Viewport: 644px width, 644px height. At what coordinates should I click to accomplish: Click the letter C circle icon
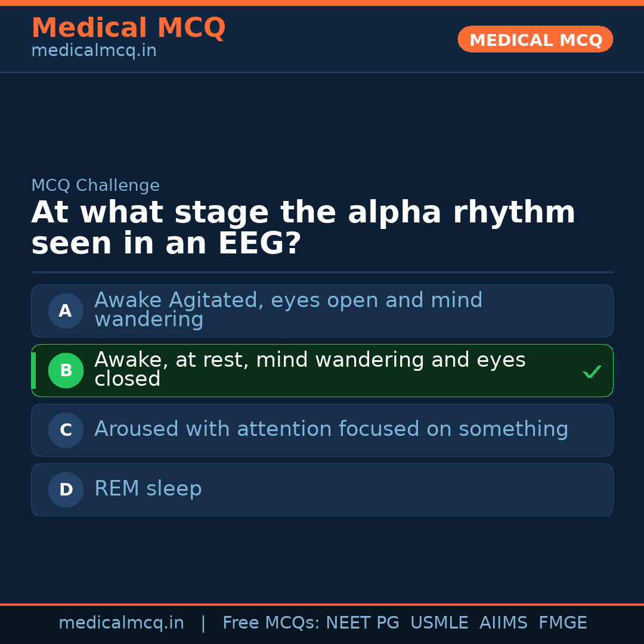pos(66,430)
